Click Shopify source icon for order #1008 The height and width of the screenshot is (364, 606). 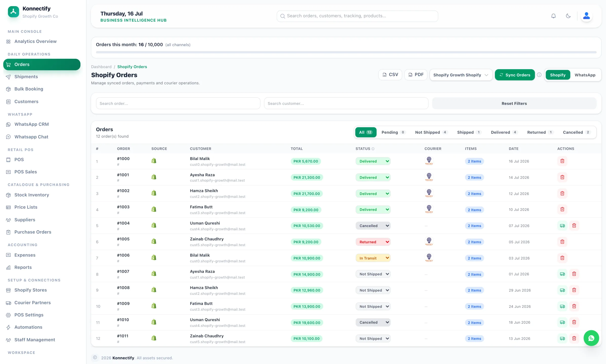click(154, 290)
